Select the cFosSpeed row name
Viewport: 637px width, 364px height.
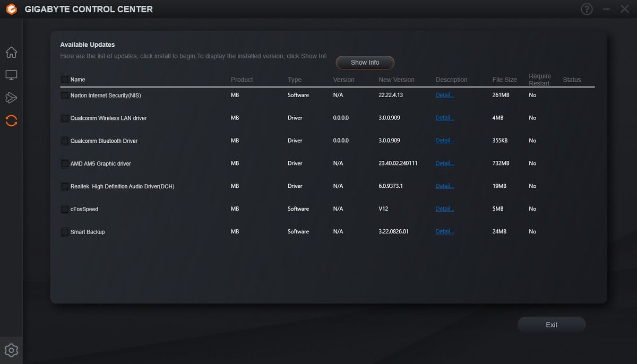tap(84, 209)
